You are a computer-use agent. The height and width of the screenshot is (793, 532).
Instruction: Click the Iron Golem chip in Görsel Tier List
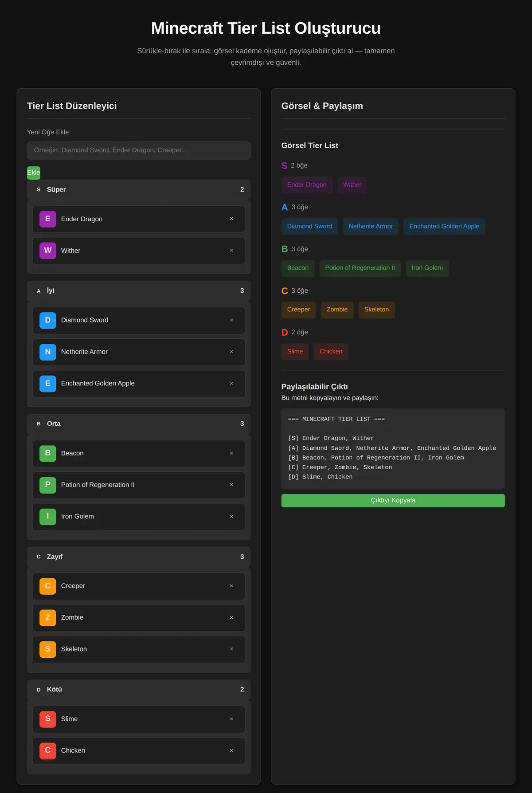(x=427, y=268)
